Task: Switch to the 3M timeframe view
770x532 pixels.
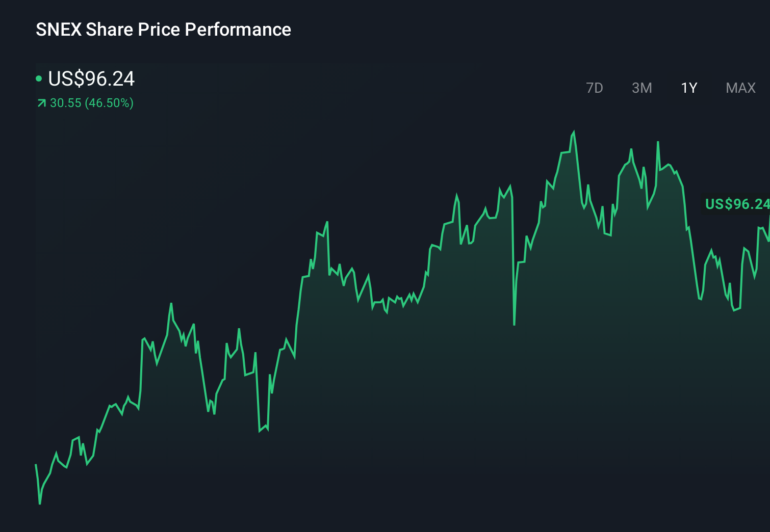Action: (x=642, y=88)
